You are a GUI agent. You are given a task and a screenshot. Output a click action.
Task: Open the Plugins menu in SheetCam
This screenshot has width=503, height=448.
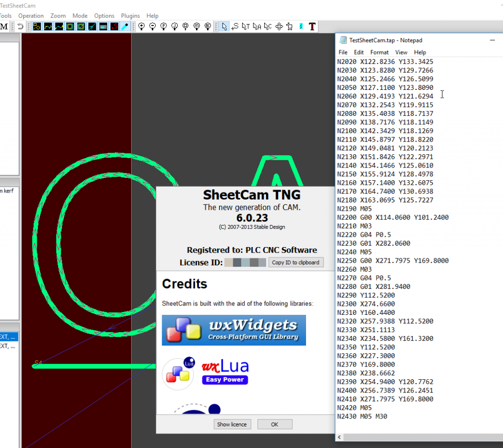pos(130,16)
